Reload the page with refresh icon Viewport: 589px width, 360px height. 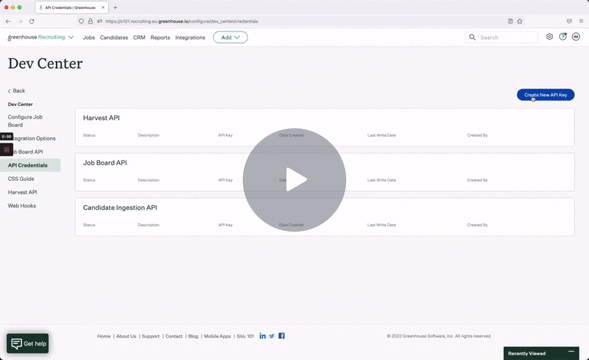coord(32,21)
